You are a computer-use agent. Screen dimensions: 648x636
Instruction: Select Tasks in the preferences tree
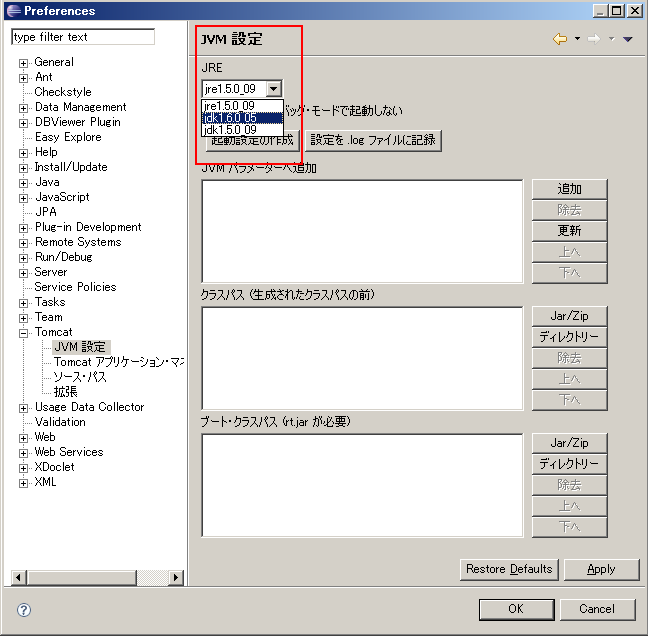(50, 302)
